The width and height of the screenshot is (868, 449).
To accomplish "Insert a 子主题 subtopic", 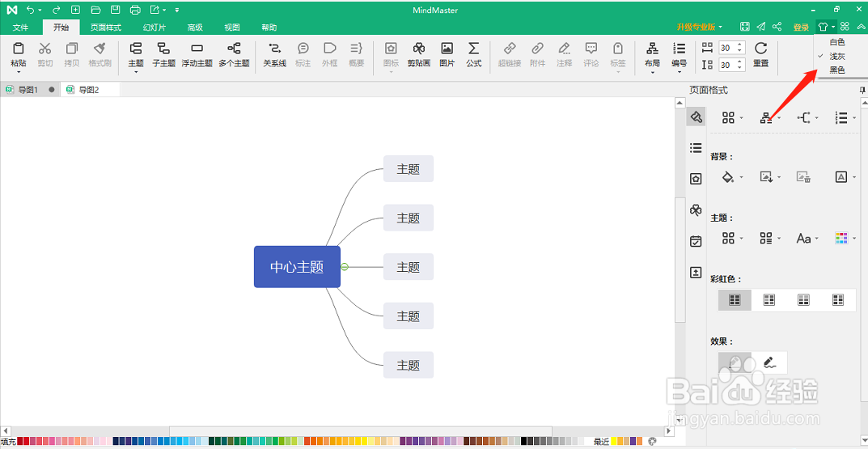I will 164,55.
